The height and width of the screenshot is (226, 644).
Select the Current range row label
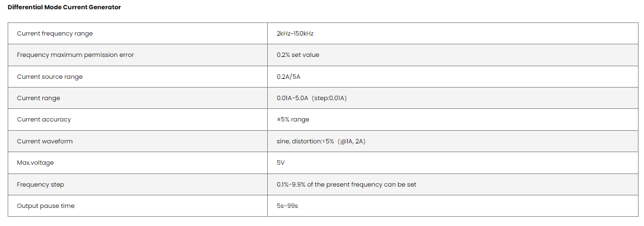point(38,98)
